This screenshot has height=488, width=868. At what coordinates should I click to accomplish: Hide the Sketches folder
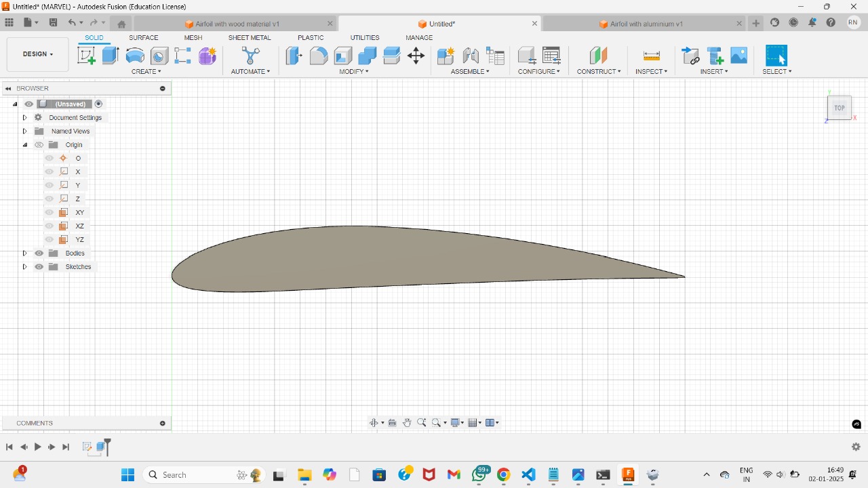[39, 267]
